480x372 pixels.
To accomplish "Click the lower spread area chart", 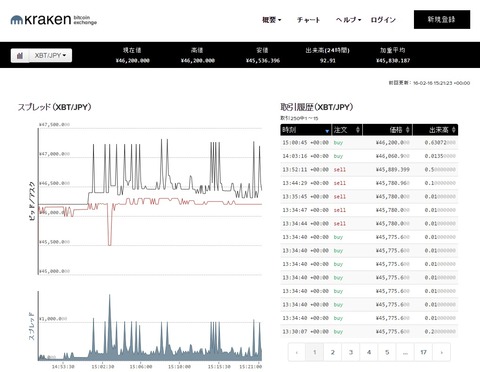I will click(x=150, y=327).
